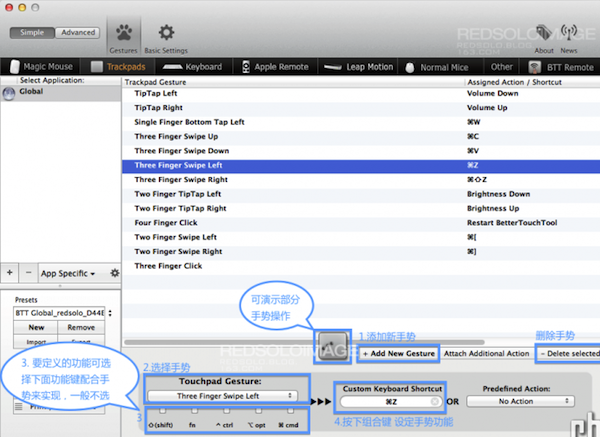Screen dimensions: 600x437
Task: Select Single Finger Bottom Tap Left row
Action: 361,122
